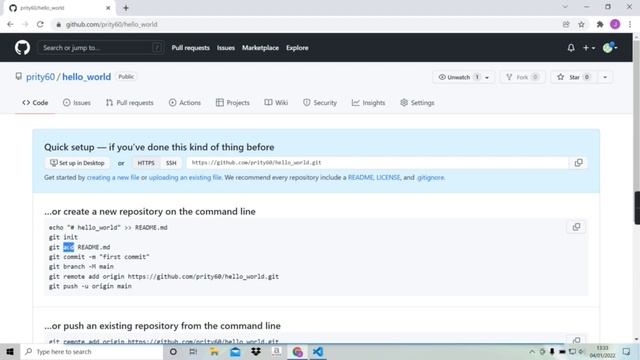Image resolution: width=640 pixels, height=360 pixels.
Task: Open the Insights tab
Action: coord(369,103)
